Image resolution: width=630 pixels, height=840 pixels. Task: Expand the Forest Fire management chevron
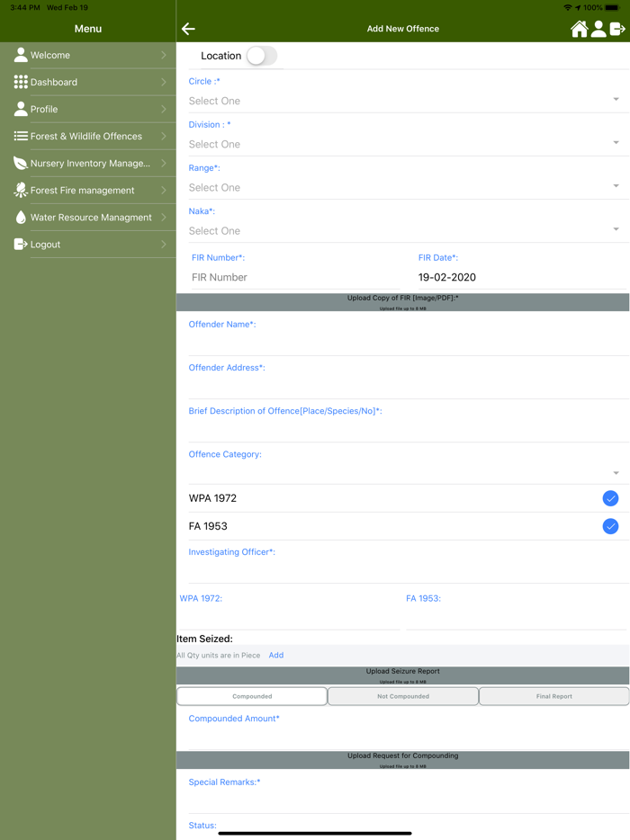pos(164,190)
